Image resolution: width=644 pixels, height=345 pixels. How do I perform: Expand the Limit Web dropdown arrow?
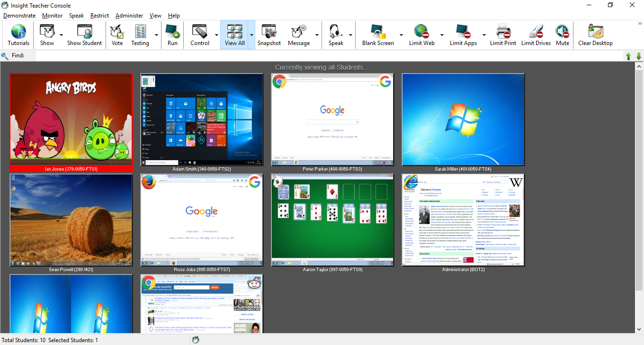(442, 35)
